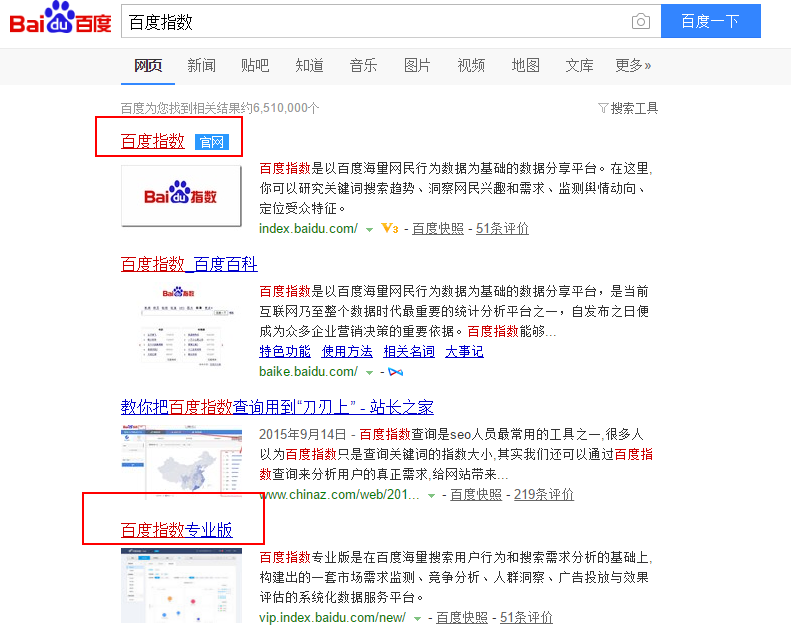Viewport: 791px width, 628px height.
Task: Open the 百度指数_百度百科 result
Action: coord(189,264)
